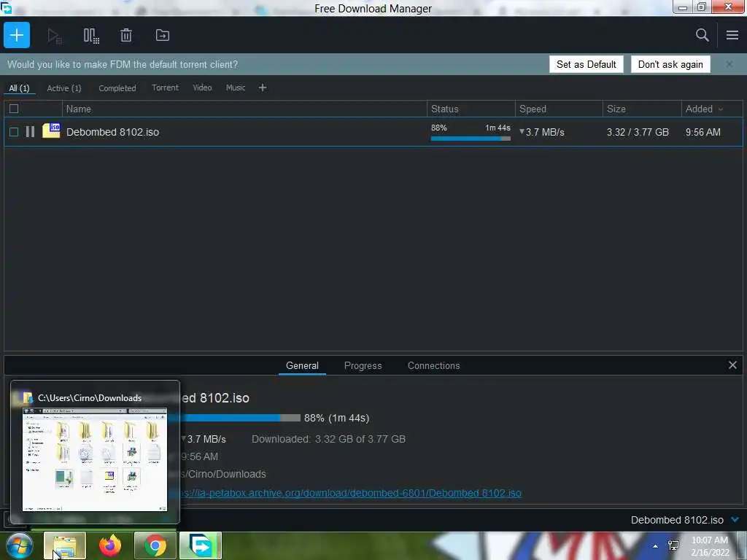
Task: Pause the Debombed 8102.iso download
Action: point(30,132)
